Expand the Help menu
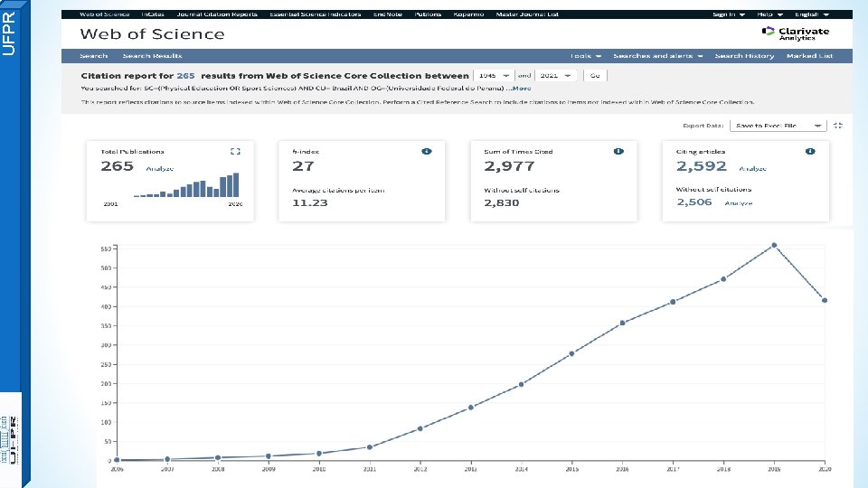Viewport: 868px width, 488px height. coord(769,14)
